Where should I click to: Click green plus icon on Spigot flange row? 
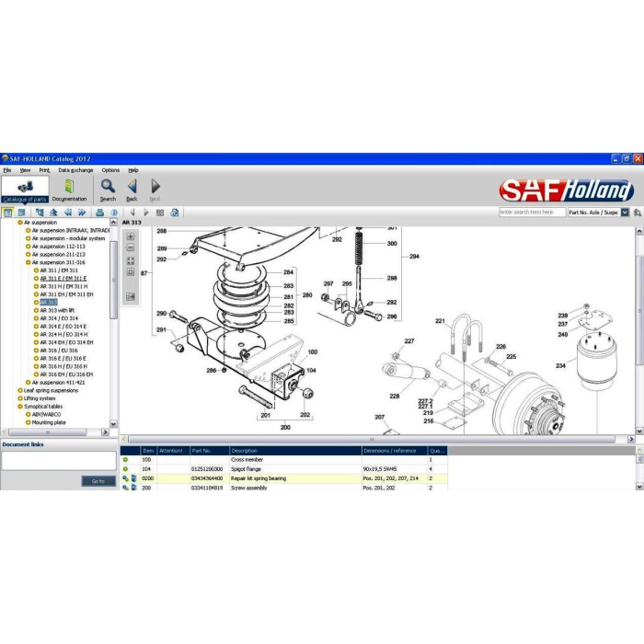(125, 469)
